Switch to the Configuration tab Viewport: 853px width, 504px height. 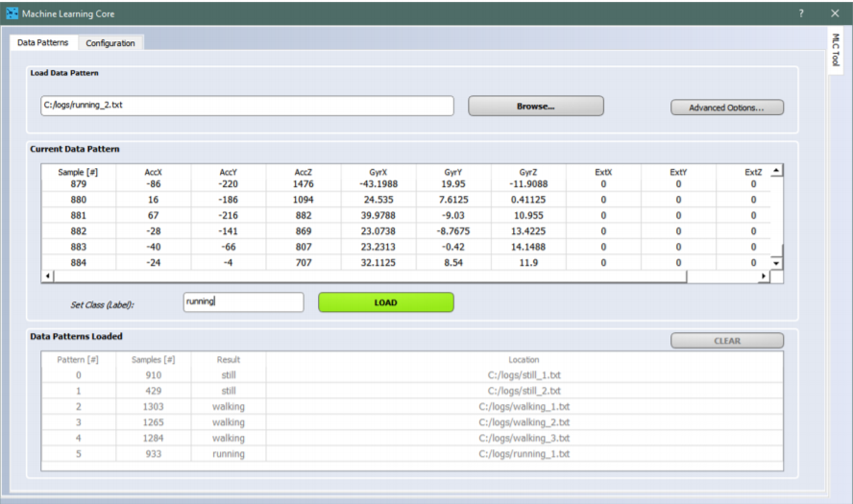pyautogui.click(x=110, y=43)
